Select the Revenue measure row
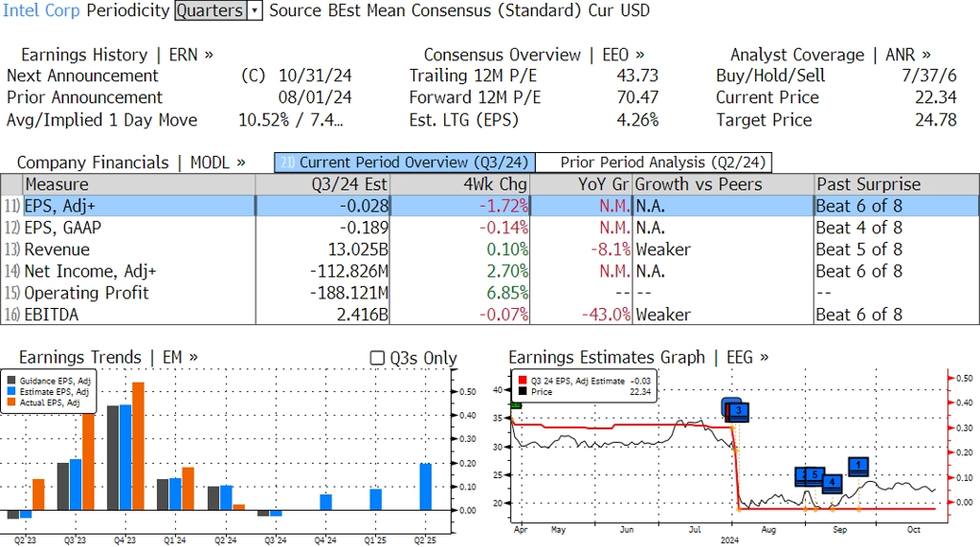Viewport: 980px width, 547px height. click(490, 250)
